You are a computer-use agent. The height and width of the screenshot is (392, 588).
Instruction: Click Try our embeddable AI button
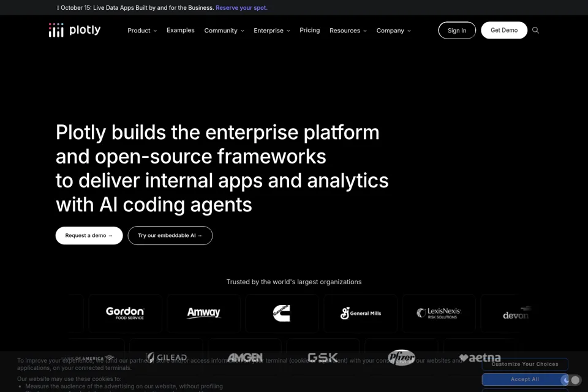pyautogui.click(x=170, y=236)
